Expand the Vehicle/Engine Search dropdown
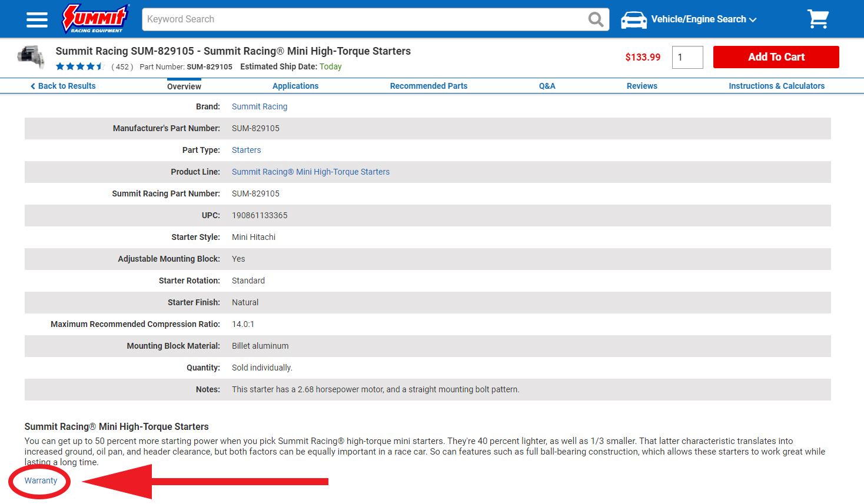 click(x=704, y=19)
